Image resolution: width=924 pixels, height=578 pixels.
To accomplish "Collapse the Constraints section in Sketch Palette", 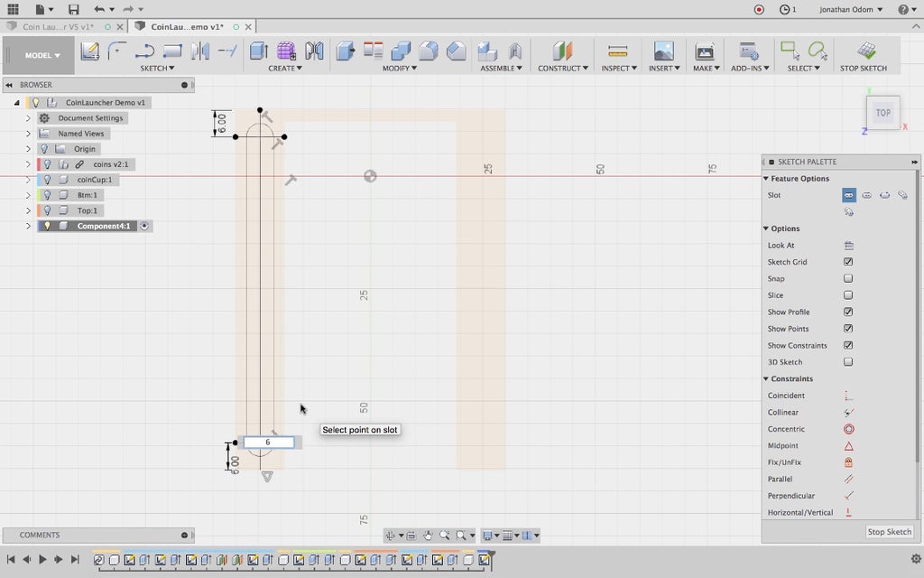I will pyautogui.click(x=766, y=379).
